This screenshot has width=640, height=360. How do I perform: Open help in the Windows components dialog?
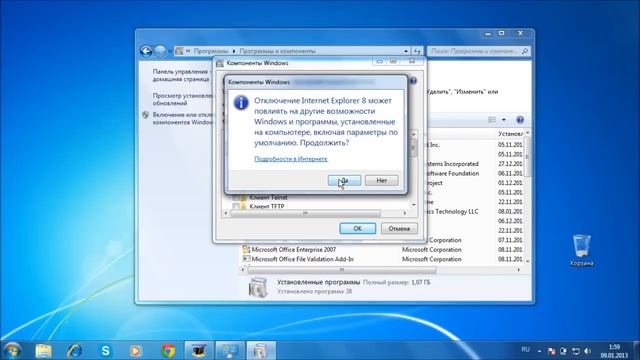coord(413,81)
